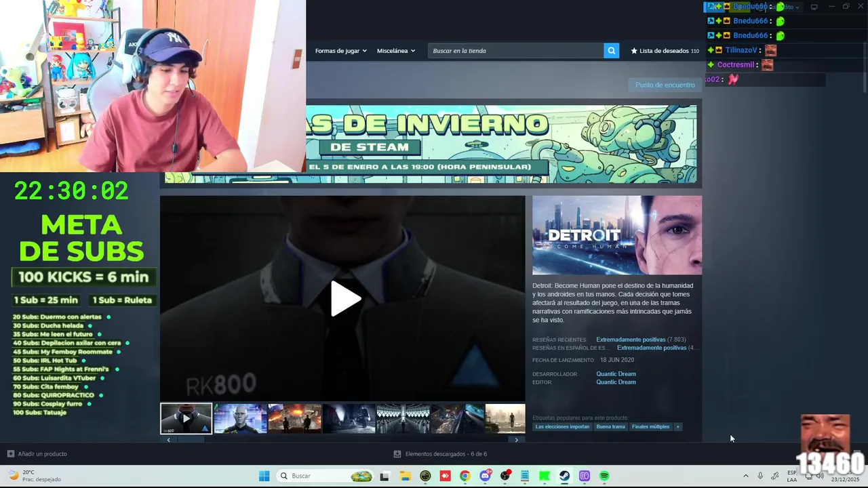The height and width of the screenshot is (488, 868).
Task: Click the Detroit Become Human header image
Action: (617, 235)
